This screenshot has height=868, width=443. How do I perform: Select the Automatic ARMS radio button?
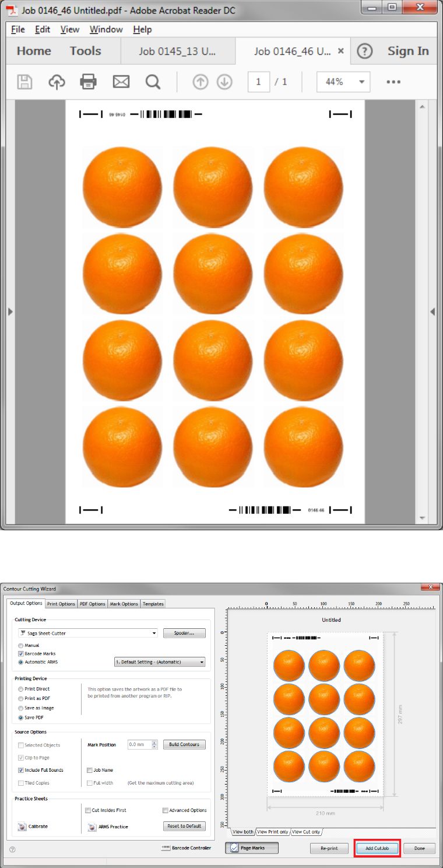pos(21,662)
